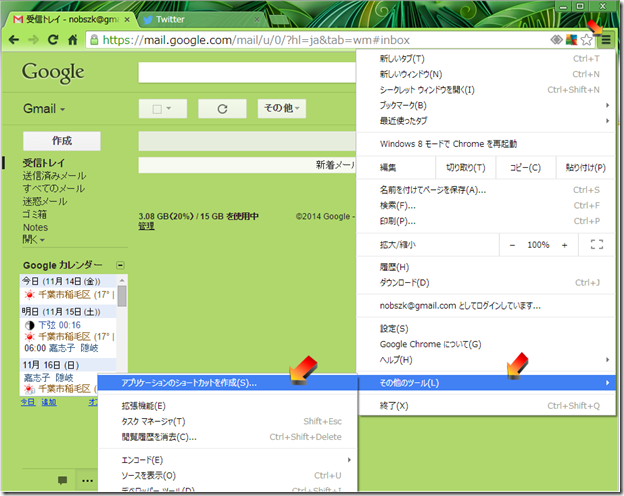Collapse the Google Calendar gadget minus icon
The height and width of the screenshot is (496, 624).
(120, 265)
